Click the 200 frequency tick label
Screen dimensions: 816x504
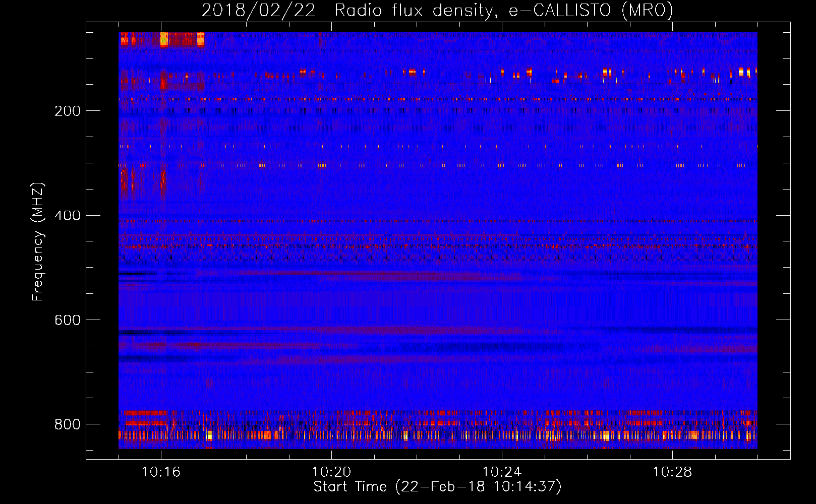click(68, 111)
